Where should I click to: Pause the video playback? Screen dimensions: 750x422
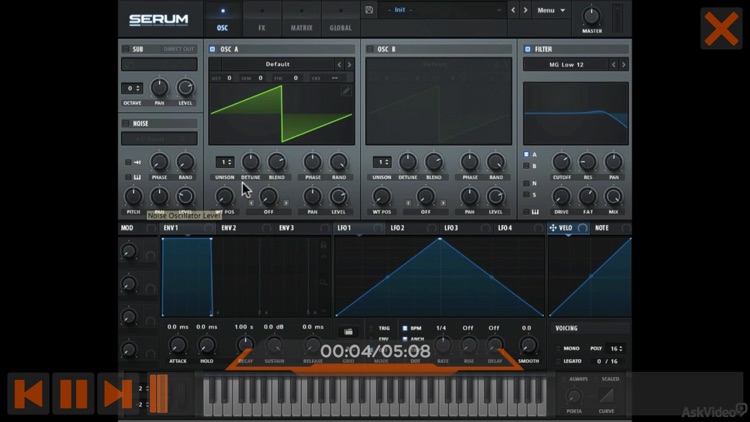click(x=73, y=393)
